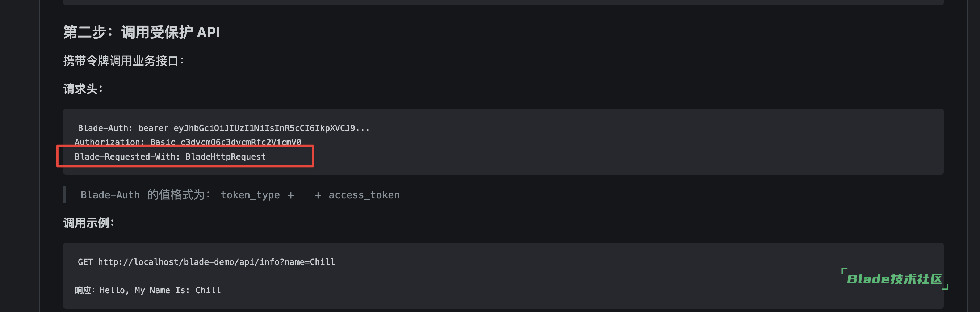Click the Basic c3dvcm06 credential value
This screenshot has width=980, height=312.
(x=225, y=142)
